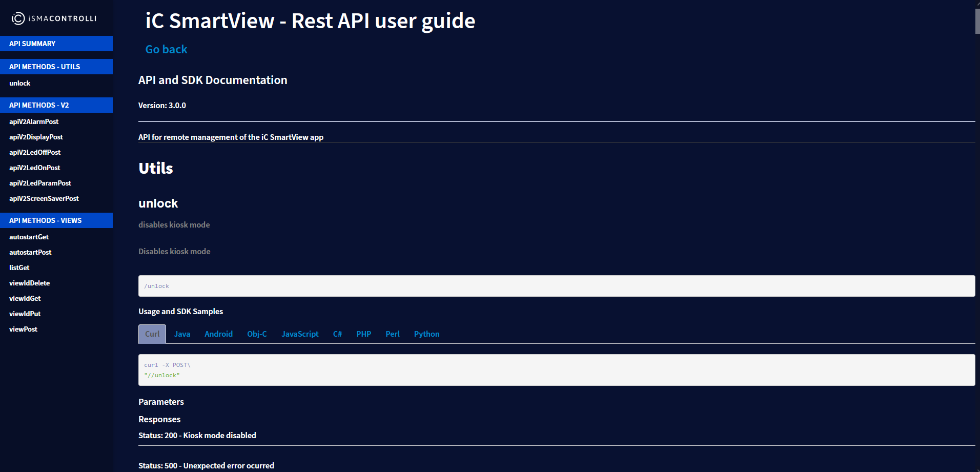Select the unlock method in the sidebar
Image resolution: width=980 pixels, height=472 pixels.
coord(19,83)
